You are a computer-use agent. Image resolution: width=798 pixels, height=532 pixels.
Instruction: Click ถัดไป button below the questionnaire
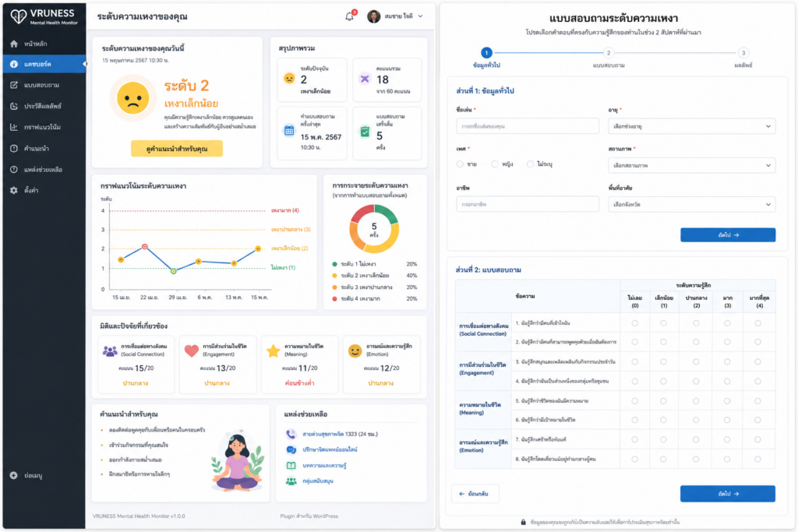click(x=728, y=493)
